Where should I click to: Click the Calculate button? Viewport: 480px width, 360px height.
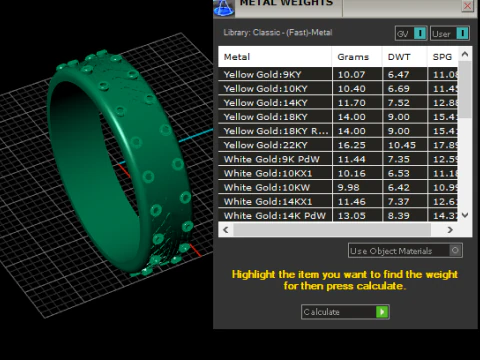pyautogui.click(x=345, y=312)
